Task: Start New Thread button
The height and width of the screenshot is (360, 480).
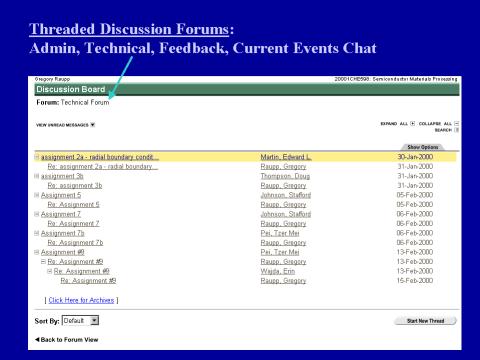Action: click(425, 321)
